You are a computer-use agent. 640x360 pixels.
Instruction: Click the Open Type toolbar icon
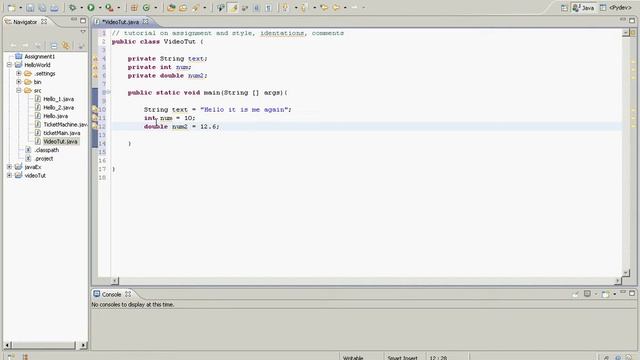coord(171,7)
